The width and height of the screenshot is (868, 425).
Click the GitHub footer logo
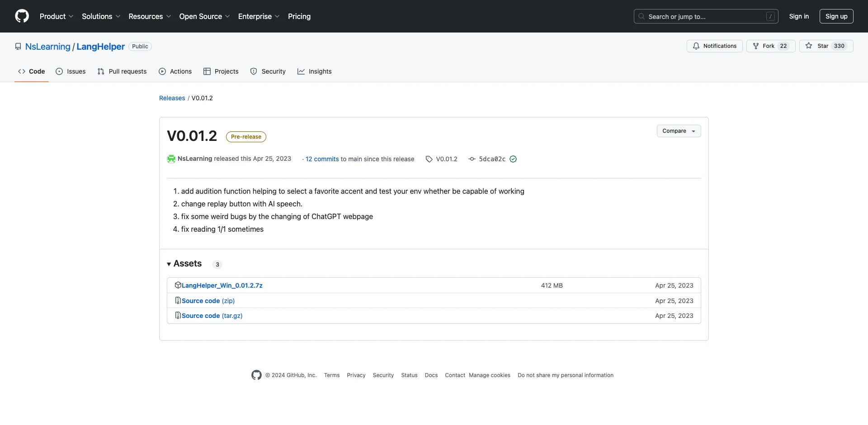tap(256, 375)
